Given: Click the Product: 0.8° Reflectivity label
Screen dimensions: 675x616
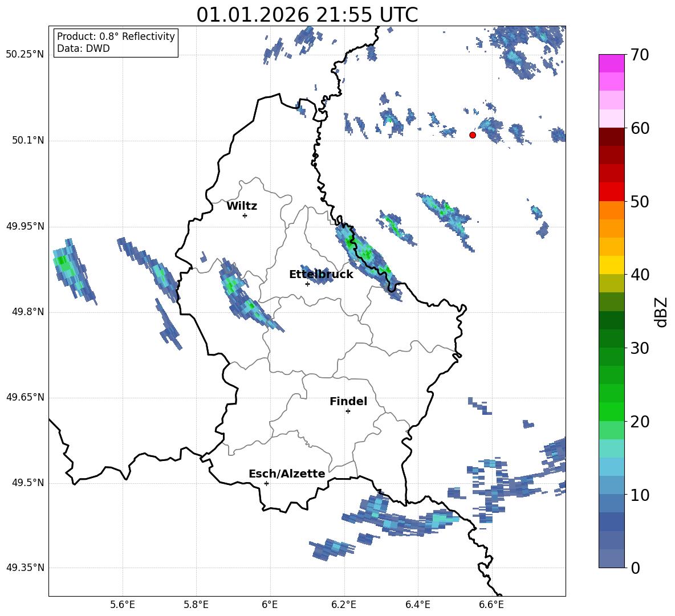Looking at the screenshot, I should [116, 36].
